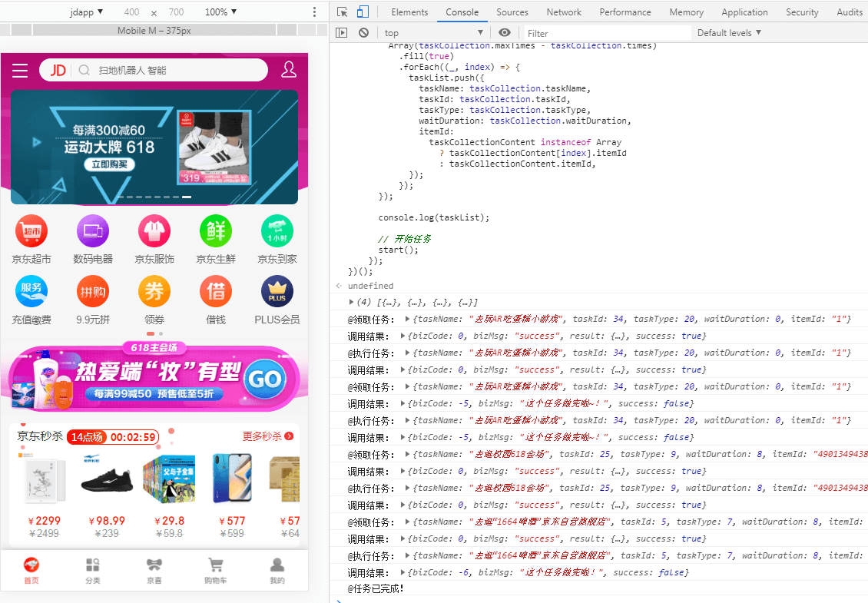Clear the console with the clear icon
Viewport: 868px width, 603px height.
point(363,33)
